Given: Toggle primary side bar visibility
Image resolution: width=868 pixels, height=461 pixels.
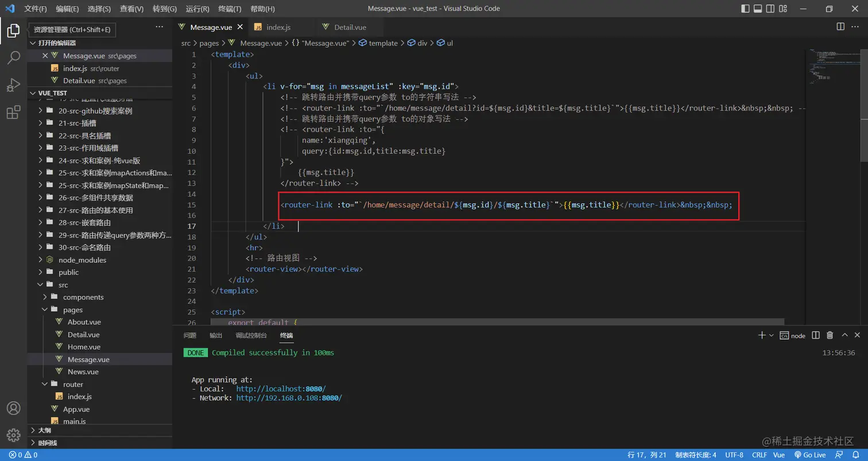Looking at the screenshot, I should 745,9.
